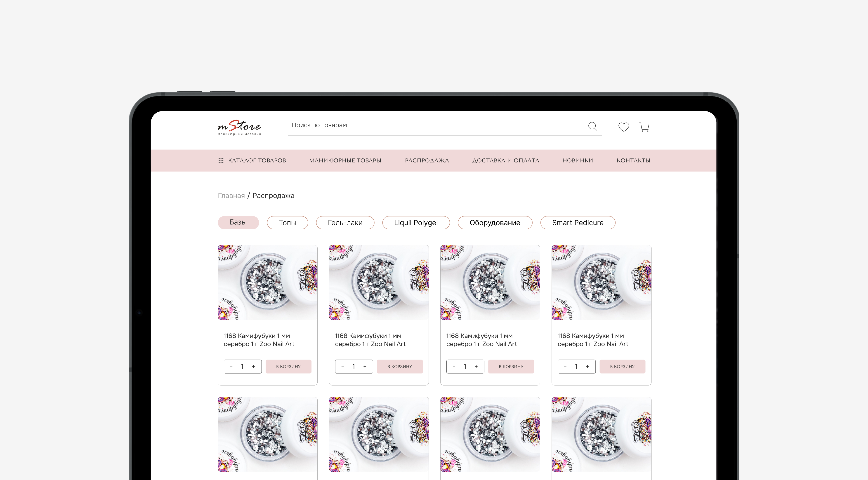Select the 'Гель-лаки' filter chip
Viewport: 868px width, 480px height.
pos(345,223)
